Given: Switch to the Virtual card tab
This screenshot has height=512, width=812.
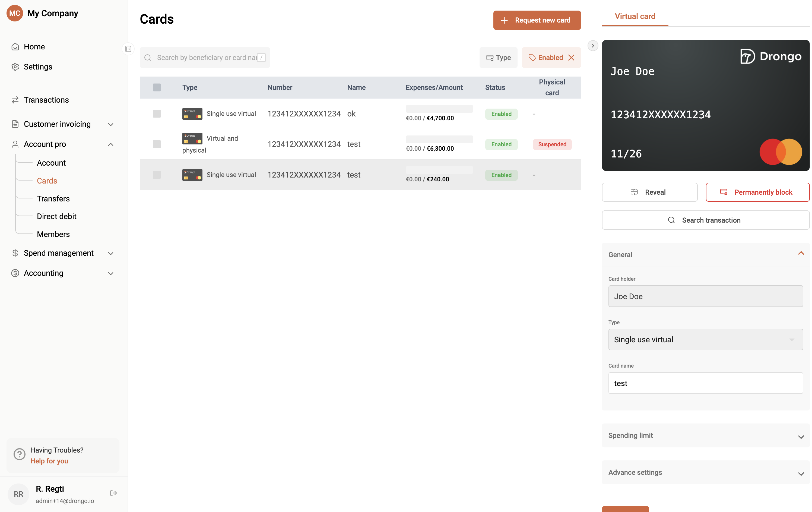Looking at the screenshot, I should coord(635,16).
